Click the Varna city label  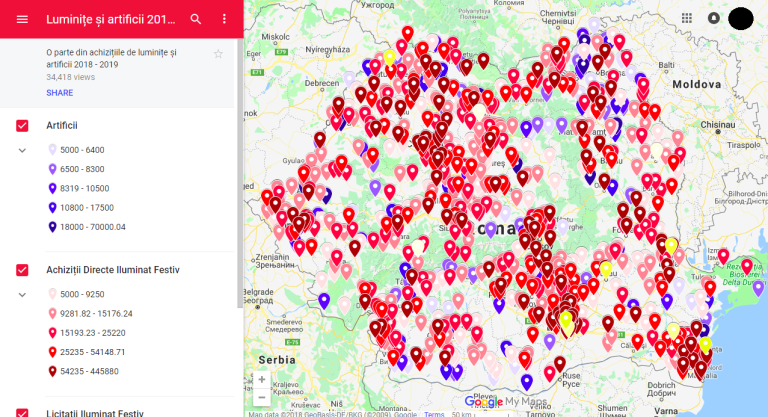(x=666, y=411)
